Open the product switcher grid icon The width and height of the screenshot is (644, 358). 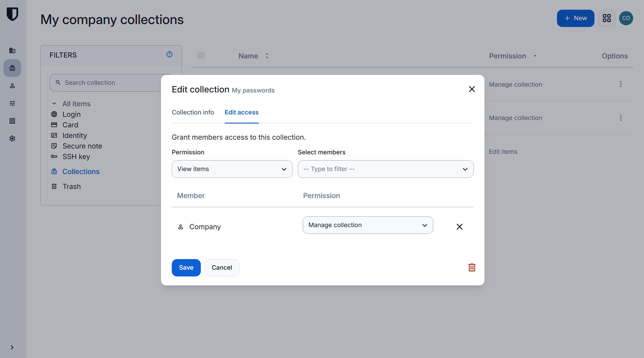(607, 18)
